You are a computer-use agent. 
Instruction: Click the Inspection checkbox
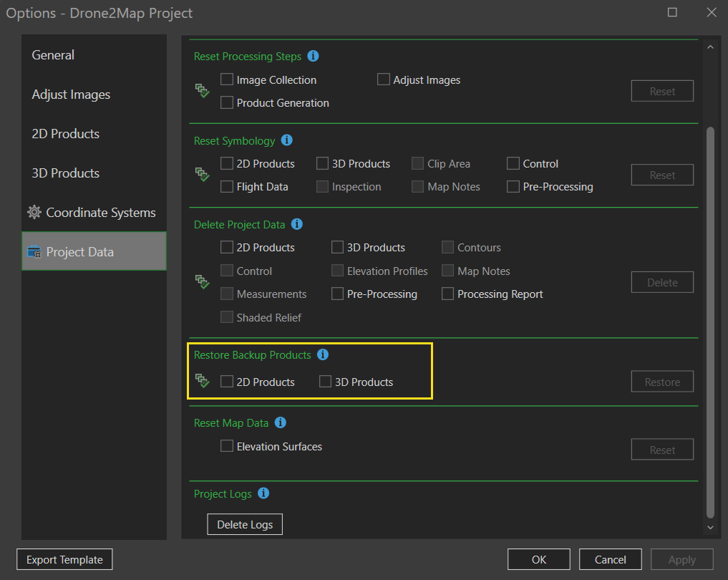tap(322, 187)
